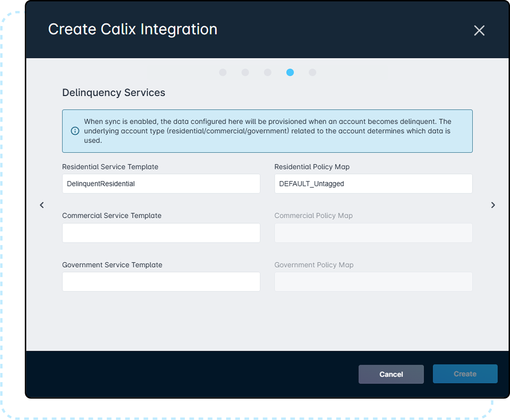This screenshot has height=420, width=510.
Task: Click the Government Policy Map label
Action: tap(314, 265)
